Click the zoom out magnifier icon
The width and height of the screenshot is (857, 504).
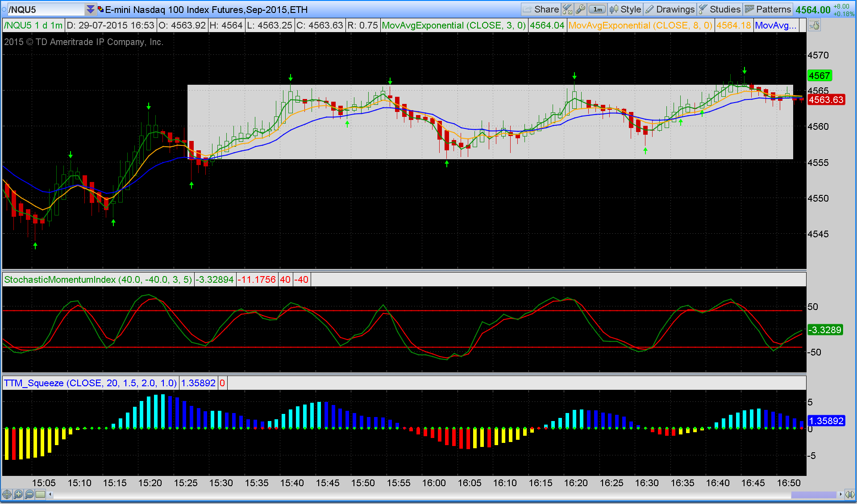[x=29, y=494]
